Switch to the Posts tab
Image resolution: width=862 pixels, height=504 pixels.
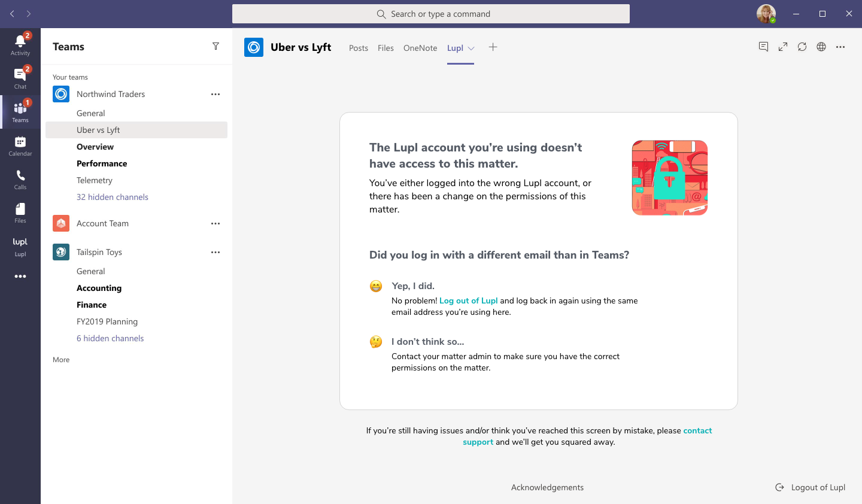[x=359, y=48]
